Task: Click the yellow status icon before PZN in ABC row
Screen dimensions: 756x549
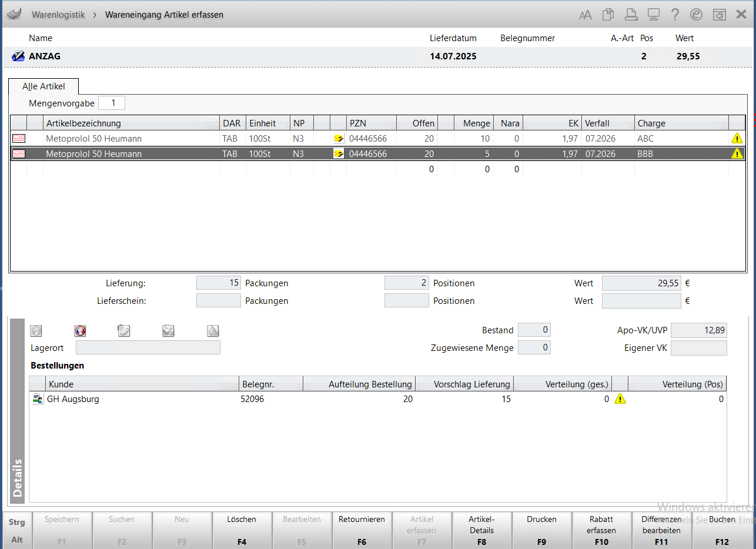Action: pos(338,139)
